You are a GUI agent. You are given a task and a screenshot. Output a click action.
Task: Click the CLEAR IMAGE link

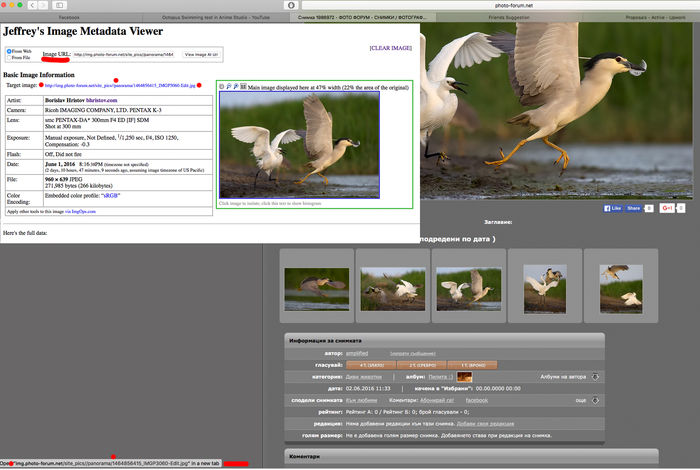(390, 47)
